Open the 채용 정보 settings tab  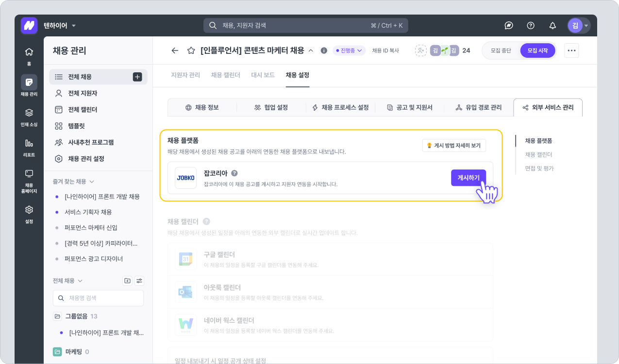202,107
